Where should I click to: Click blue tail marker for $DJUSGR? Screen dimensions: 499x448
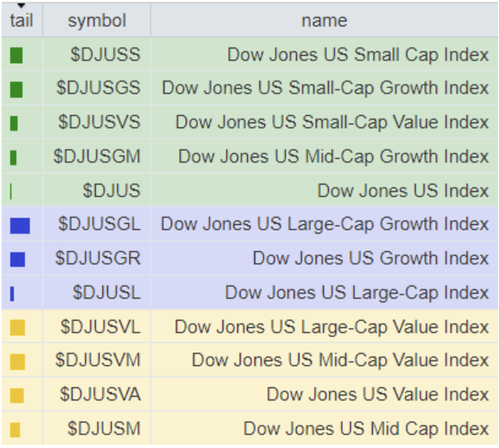17,259
